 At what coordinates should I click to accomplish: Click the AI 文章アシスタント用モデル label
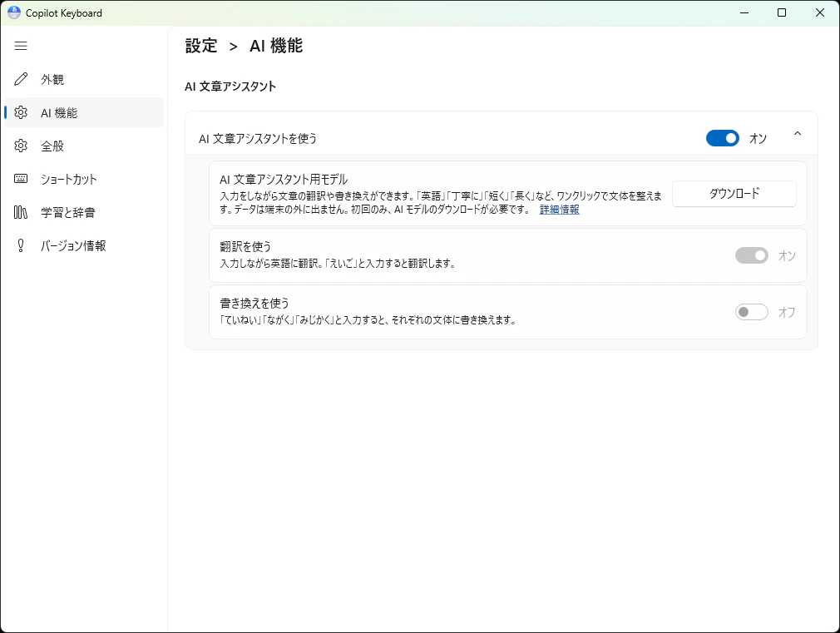[284, 180]
